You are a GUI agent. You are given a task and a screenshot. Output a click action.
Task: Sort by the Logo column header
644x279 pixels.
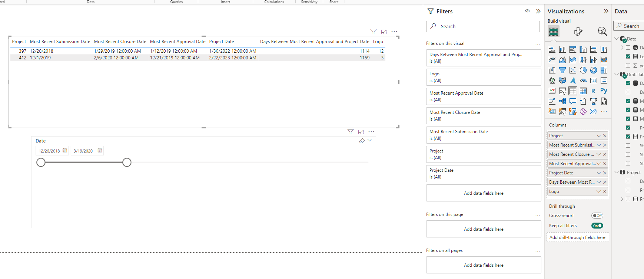tap(378, 42)
